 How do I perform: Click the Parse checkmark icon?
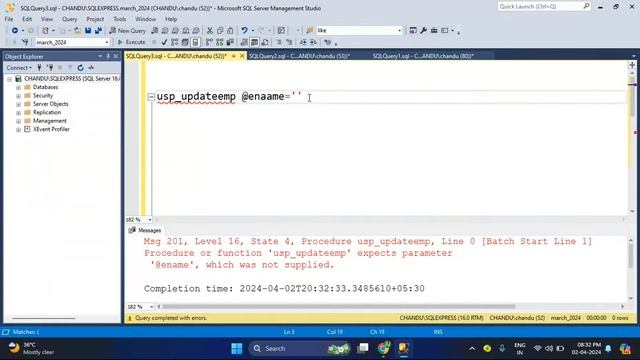pos(164,42)
